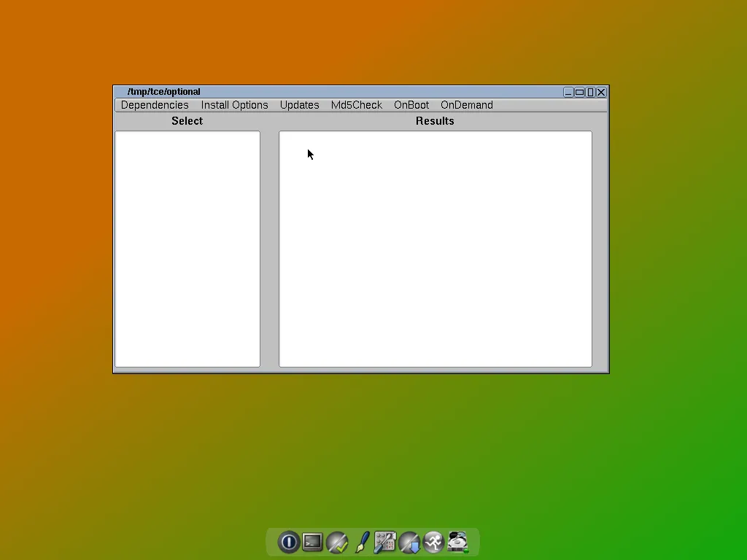
Task: Open the Editor pen icon in dock
Action: [363, 542]
